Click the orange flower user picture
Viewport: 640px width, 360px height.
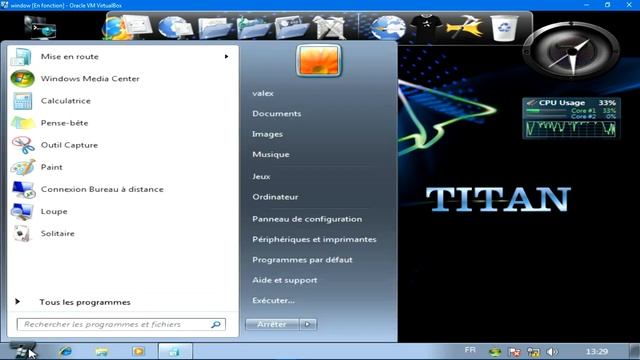(319, 60)
